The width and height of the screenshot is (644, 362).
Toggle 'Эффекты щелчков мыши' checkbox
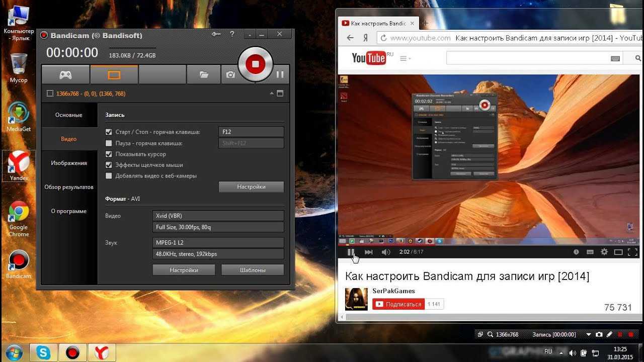[109, 165]
